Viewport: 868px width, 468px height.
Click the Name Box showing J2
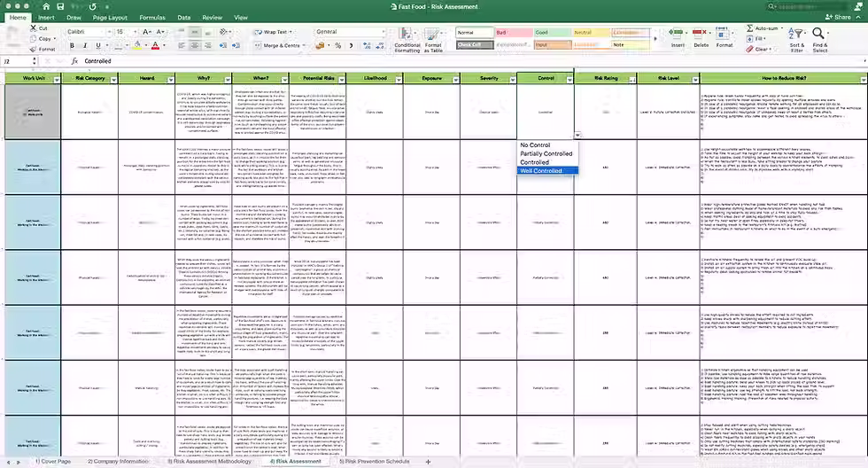tap(19, 61)
